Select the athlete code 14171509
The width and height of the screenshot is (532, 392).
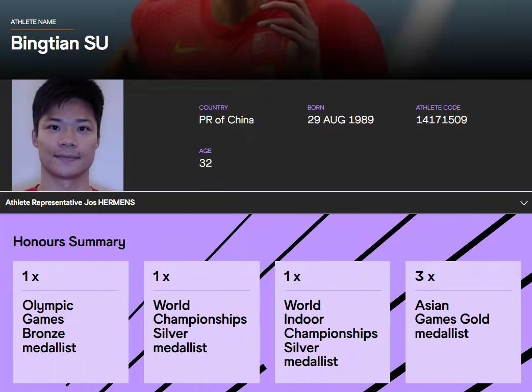pyautogui.click(x=441, y=120)
